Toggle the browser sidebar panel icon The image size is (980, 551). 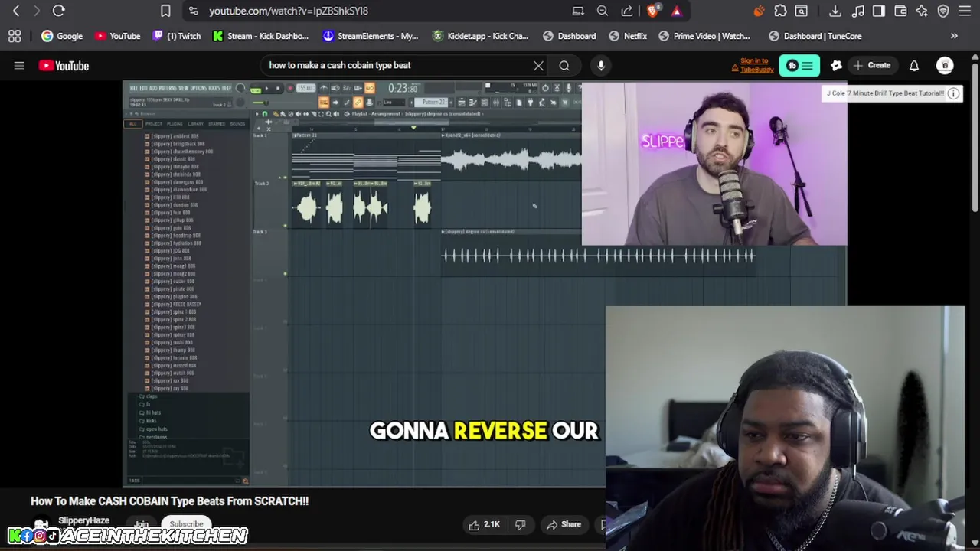[879, 11]
